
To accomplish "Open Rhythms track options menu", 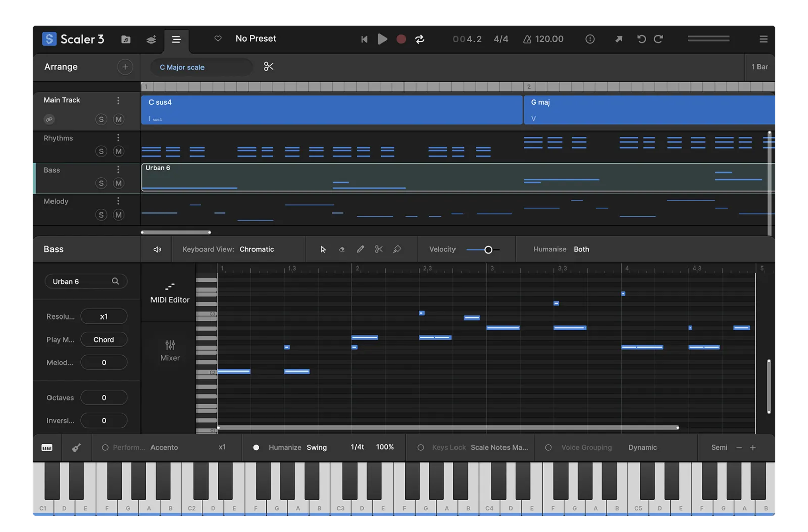I will (x=118, y=138).
